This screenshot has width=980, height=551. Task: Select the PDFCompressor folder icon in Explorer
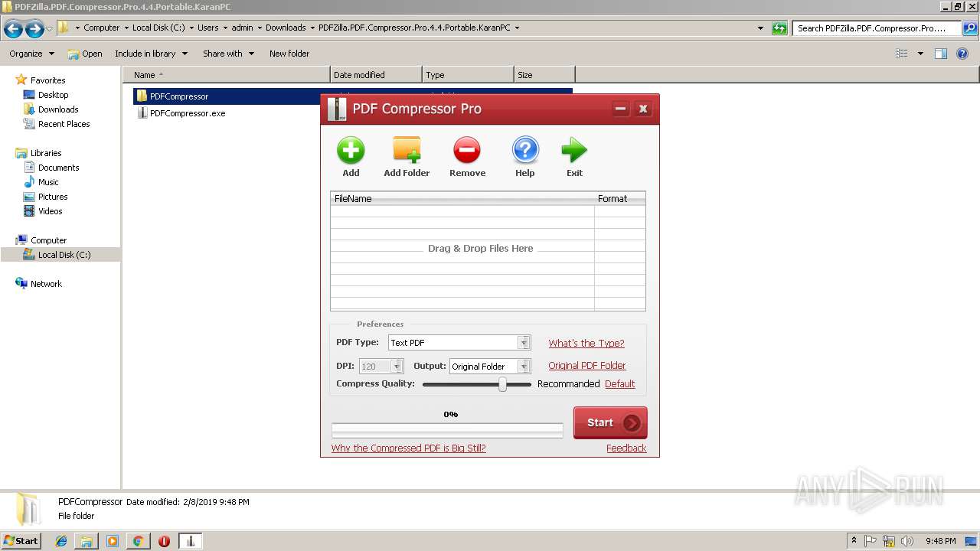click(142, 96)
